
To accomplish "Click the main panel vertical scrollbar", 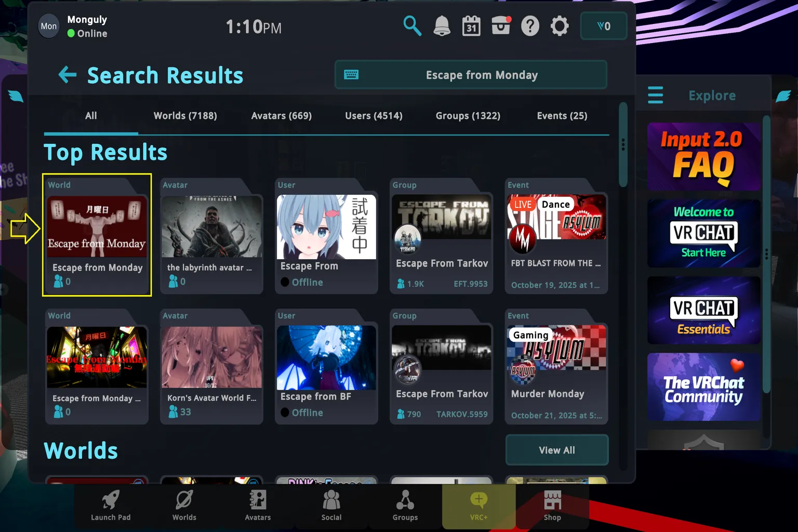I will (x=623, y=144).
